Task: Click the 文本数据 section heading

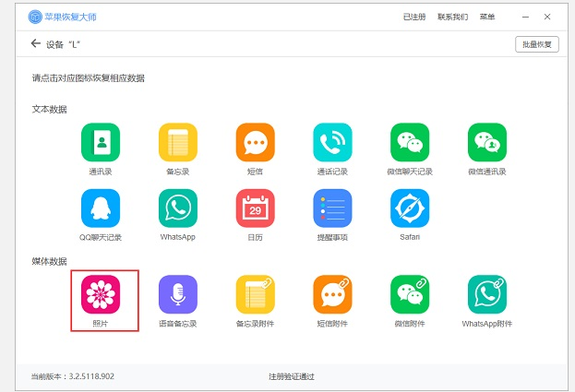Action: tap(50, 109)
